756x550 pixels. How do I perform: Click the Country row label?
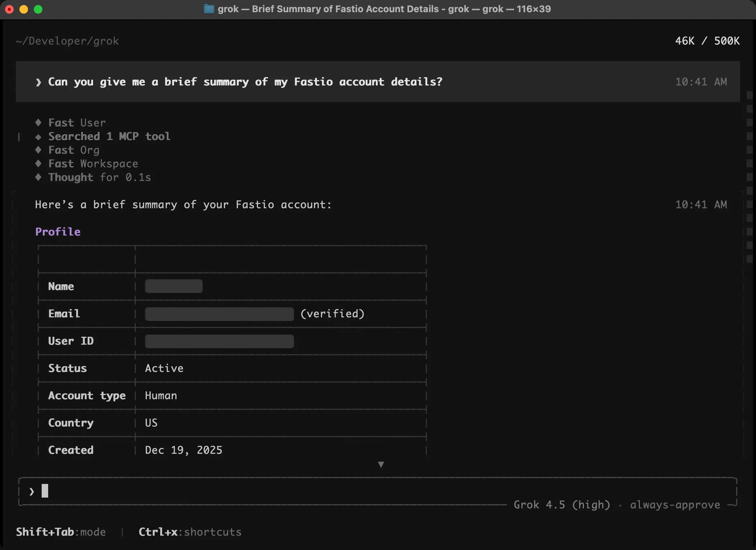[71, 423]
